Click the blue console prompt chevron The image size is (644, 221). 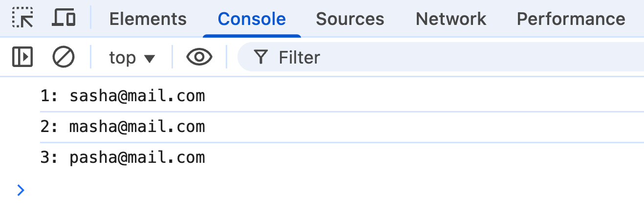pyautogui.click(x=21, y=190)
